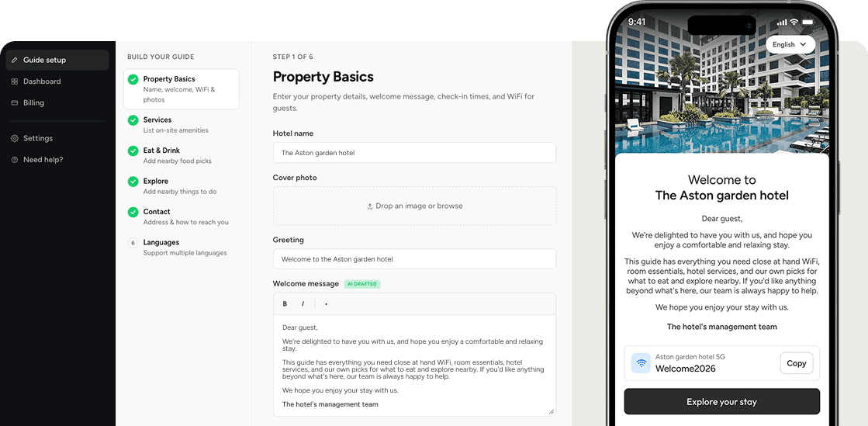The height and width of the screenshot is (426, 868).
Task: Select the Explore step
Action: click(182, 186)
